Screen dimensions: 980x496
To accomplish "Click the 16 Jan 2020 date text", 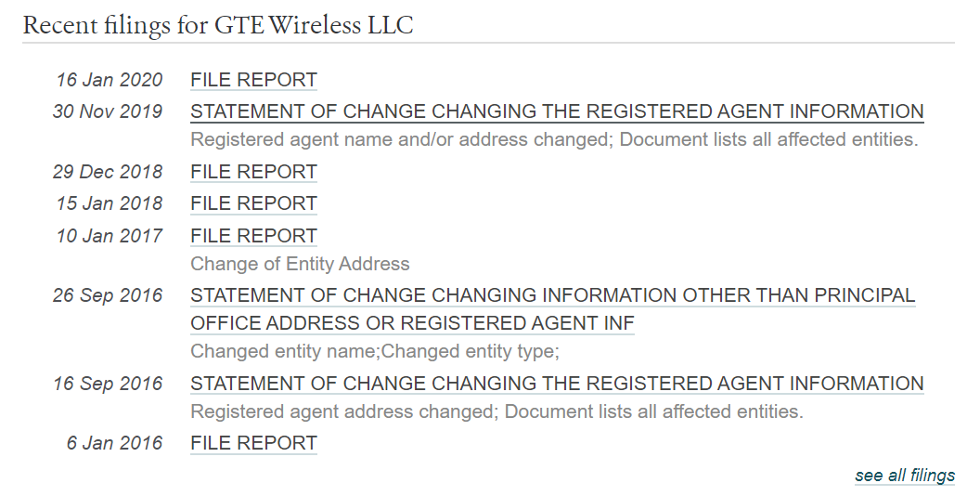I will click(110, 80).
